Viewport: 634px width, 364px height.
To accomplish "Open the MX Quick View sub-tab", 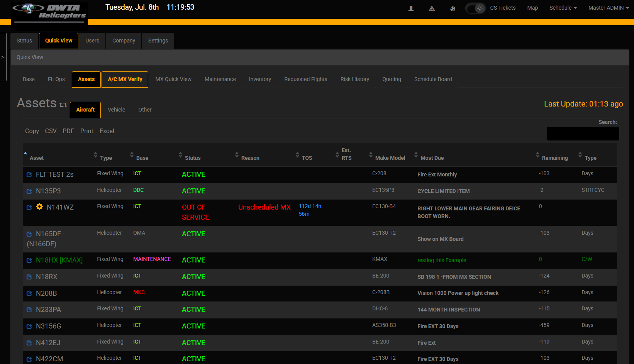I will coord(173,79).
